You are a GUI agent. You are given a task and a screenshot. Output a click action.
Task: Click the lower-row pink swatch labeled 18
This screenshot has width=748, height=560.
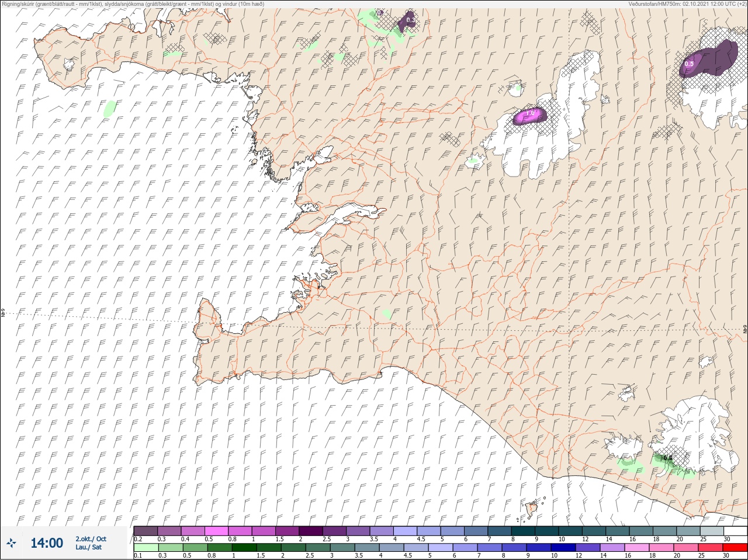pyautogui.click(x=662, y=548)
